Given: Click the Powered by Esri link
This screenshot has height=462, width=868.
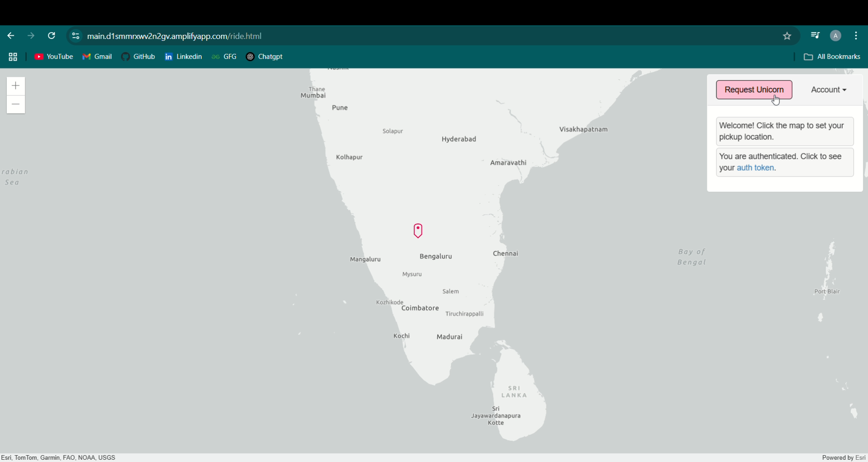Looking at the screenshot, I should pyautogui.click(x=844, y=458).
